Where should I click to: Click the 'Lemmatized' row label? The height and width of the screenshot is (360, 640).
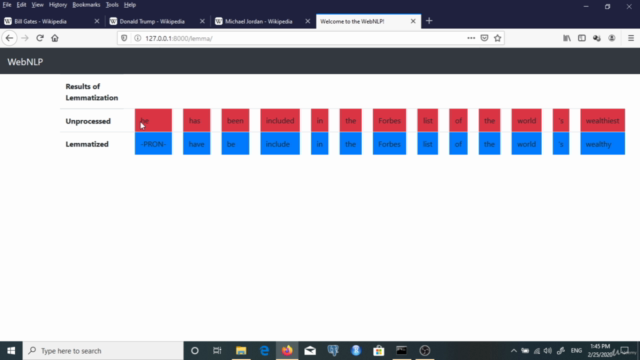click(87, 144)
